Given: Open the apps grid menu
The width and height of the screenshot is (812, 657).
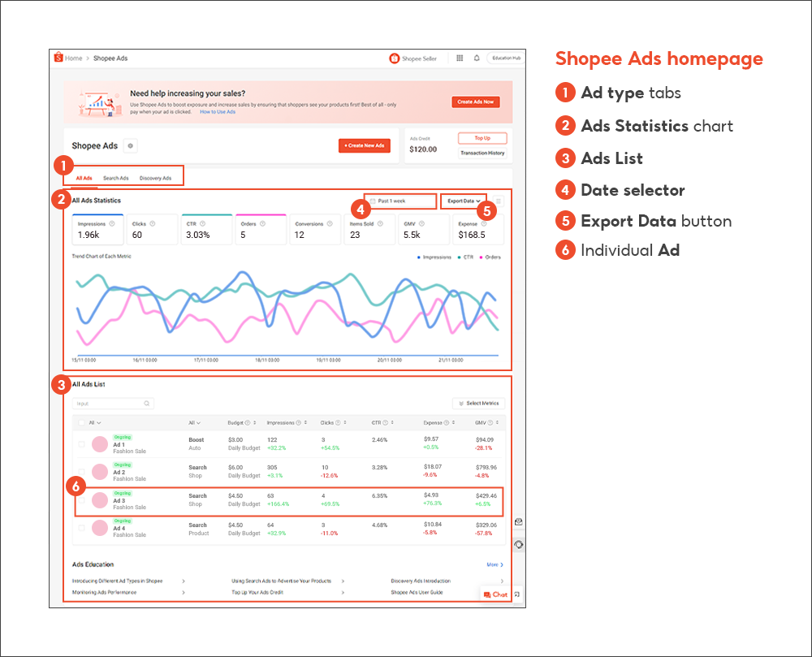Looking at the screenshot, I should pos(460,58).
